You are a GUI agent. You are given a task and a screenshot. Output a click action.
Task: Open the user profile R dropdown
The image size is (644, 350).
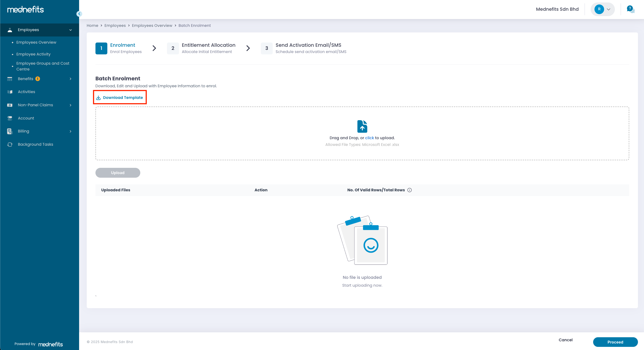click(603, 9)
